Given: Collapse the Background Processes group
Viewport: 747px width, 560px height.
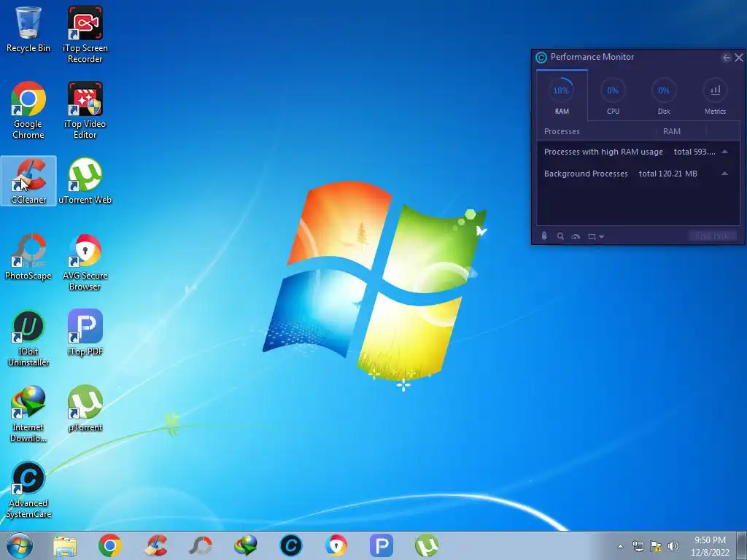Looking at the screenshot, I should pos(724,174).
